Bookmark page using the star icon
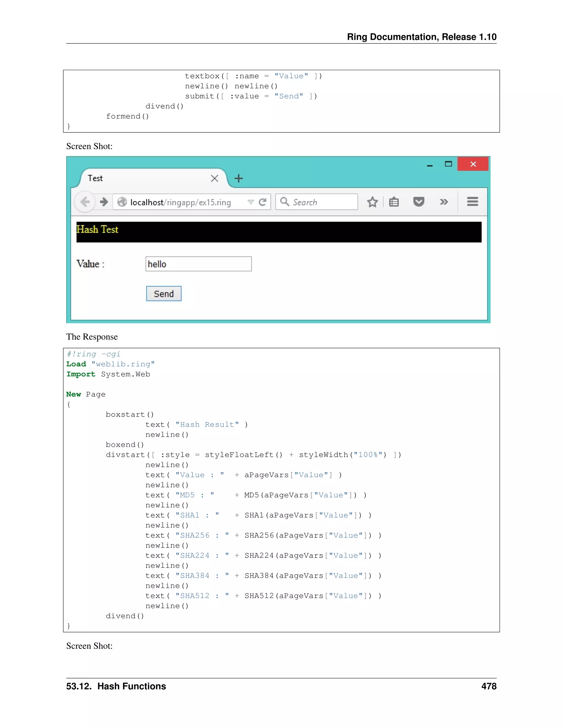563x728 pixels. [372, 202]
